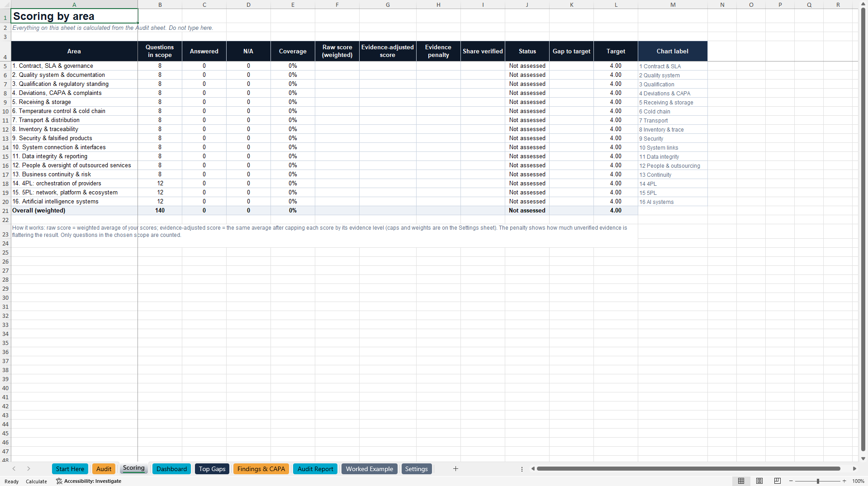Screen dimensions: 868x486
Task: Select the Scoring sheet tab
Action: [134, 468]
